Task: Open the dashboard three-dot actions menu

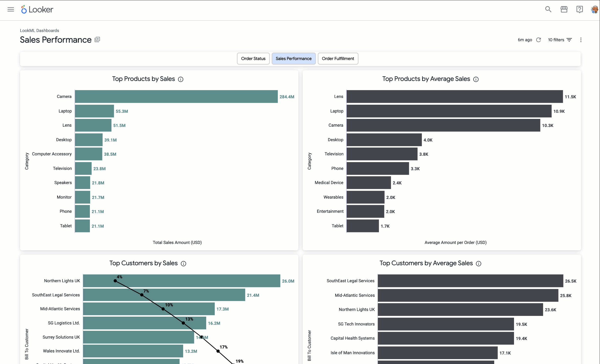Action: (x=581, y=40)
